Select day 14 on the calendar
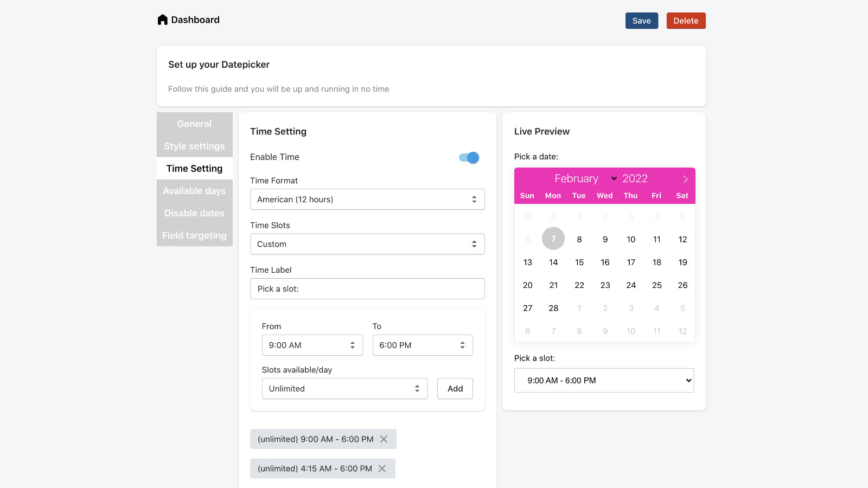Screen dimensions: 868x488 (x=553, y=262)
